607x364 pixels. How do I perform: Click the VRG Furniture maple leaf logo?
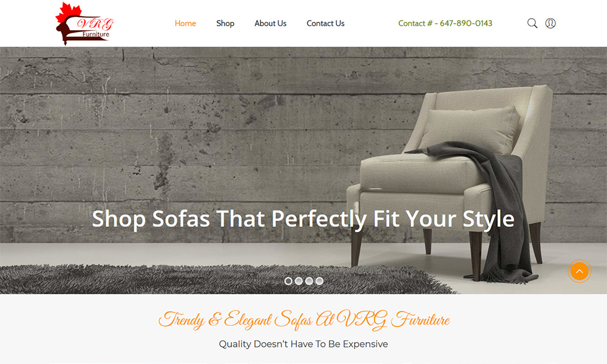[84, 24]
